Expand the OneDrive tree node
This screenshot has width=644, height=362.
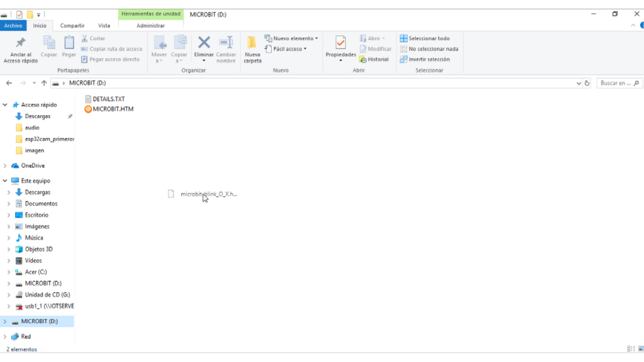[6, 166]
